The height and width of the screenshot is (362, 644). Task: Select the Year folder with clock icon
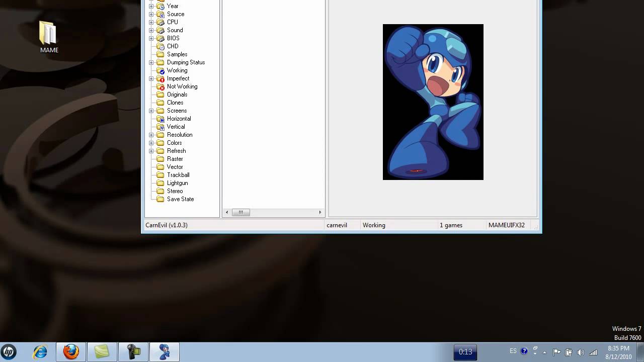(x=168, y=6)
